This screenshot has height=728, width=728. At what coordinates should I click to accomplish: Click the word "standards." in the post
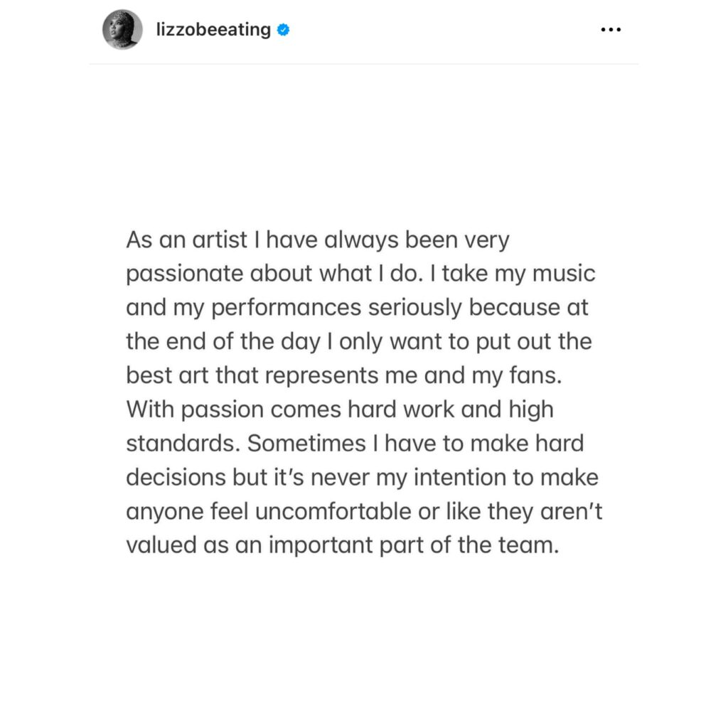pyautogui.click(x=183, y=444)
